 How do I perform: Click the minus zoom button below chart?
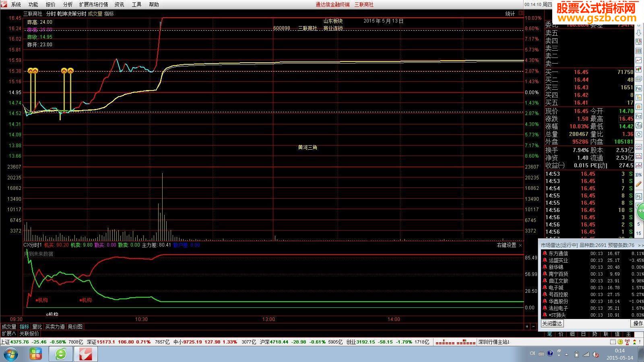(x=533, y=327)
